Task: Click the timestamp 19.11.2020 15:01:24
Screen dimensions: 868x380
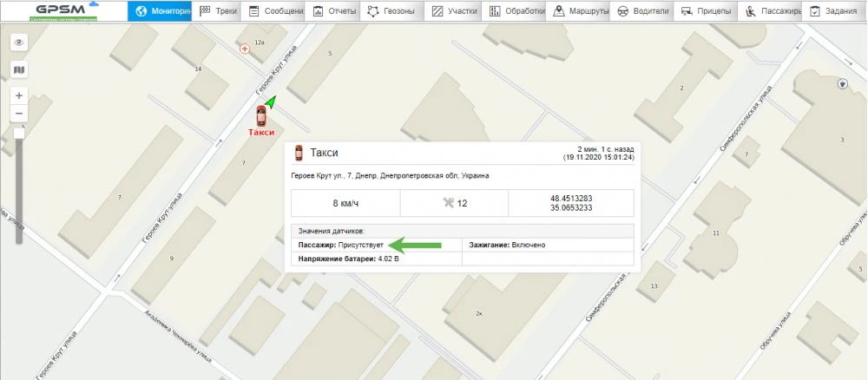Action: click(x=598, y=158)
